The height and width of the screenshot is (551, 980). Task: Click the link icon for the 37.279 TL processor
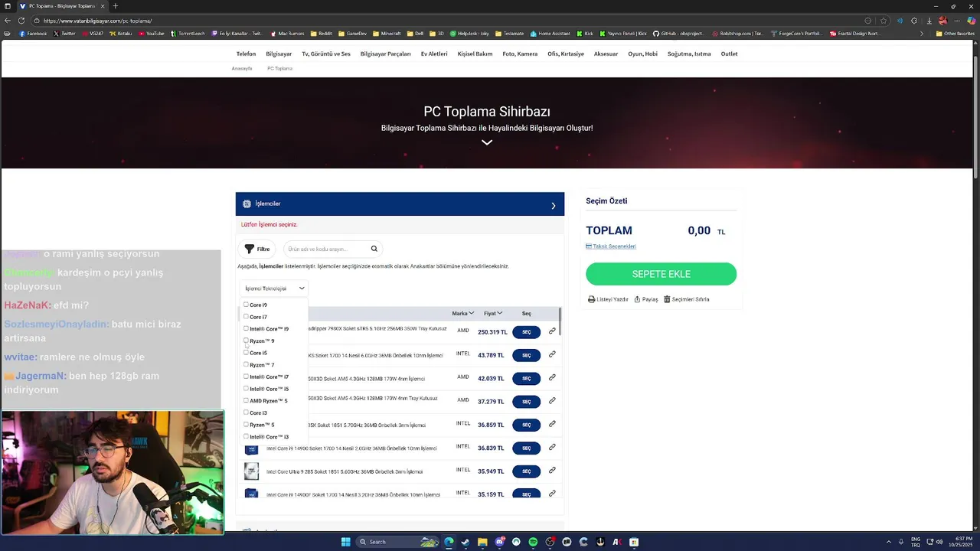(552, 401)
